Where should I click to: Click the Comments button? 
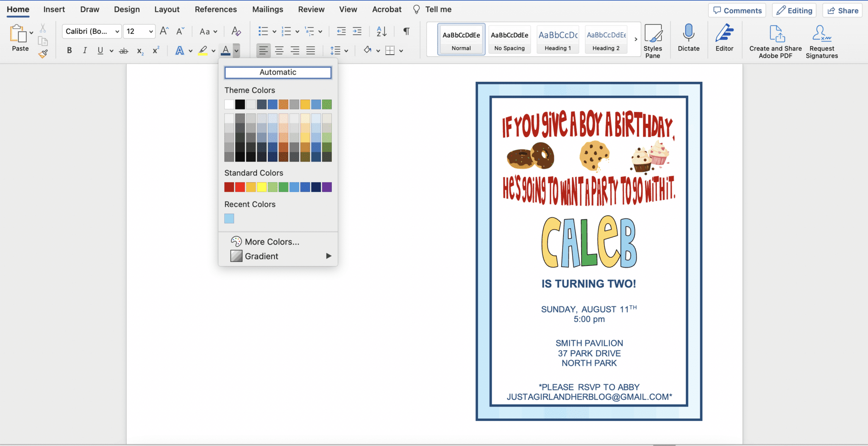pos(737,11)
